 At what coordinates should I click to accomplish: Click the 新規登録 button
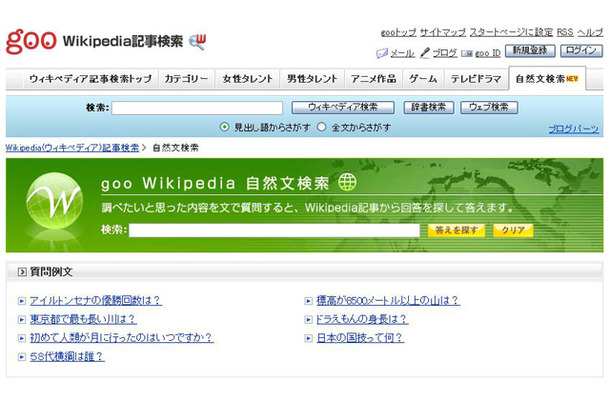click(530, 51)
